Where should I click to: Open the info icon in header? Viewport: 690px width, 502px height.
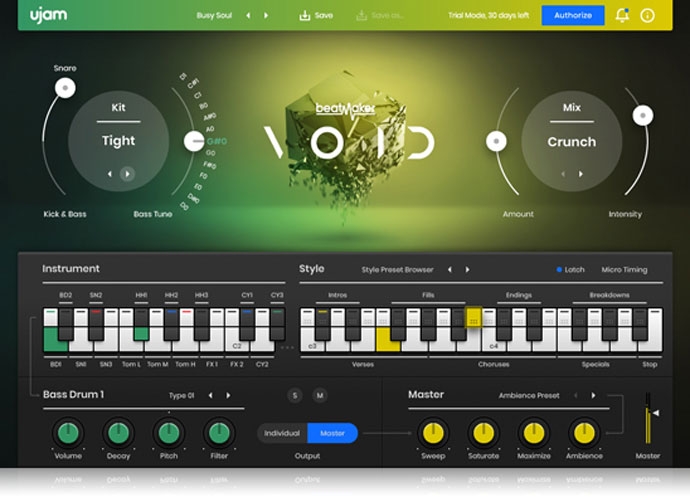647,15
